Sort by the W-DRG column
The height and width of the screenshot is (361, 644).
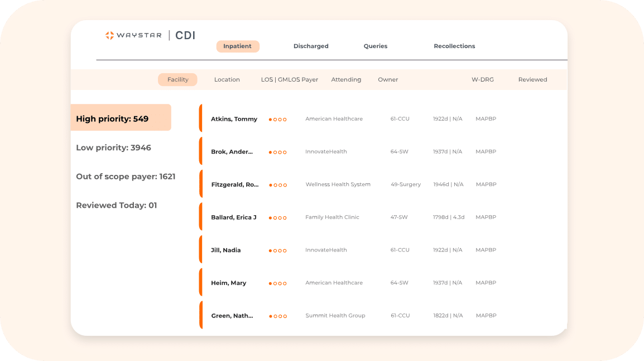coord(482,80)
